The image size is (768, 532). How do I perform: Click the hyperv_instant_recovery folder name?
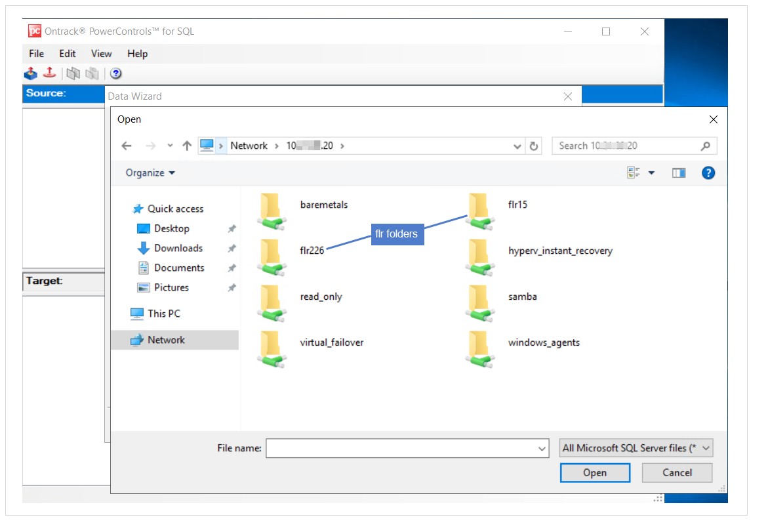click(x=560, y=251)
